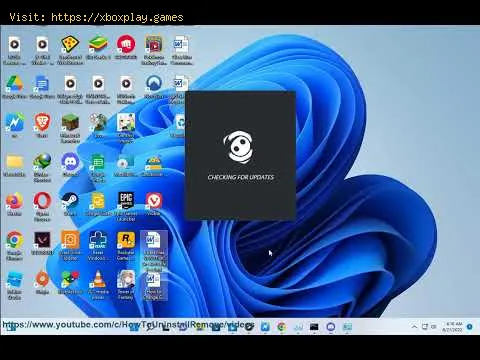Open the taskbar clock and date
The image size is (480, 360).
click(x=453, y=327)
